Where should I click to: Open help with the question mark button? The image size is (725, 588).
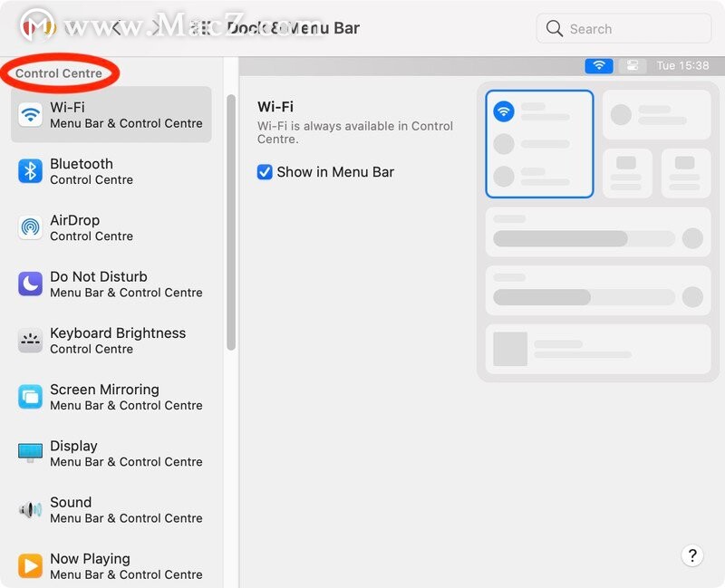[x=692, y=555]
